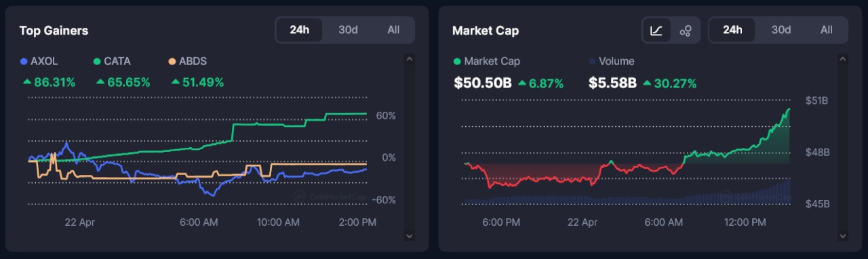This screenshot has width=868, height=259.
Task: Click 22 Apr label on Market Cap axis
Action: pyautogui.click(x=583, y=222)
